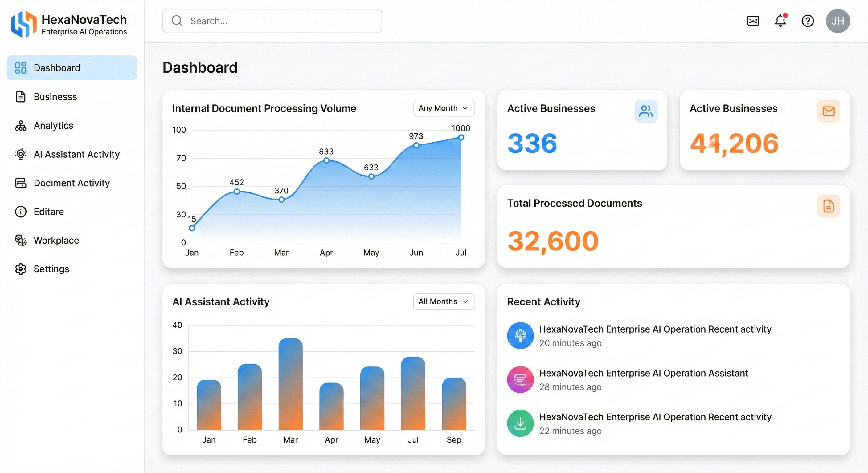Screen dimensions: 868x473
Task: Click the Active Businesses people icon
Action: click(x=646, y=111)
